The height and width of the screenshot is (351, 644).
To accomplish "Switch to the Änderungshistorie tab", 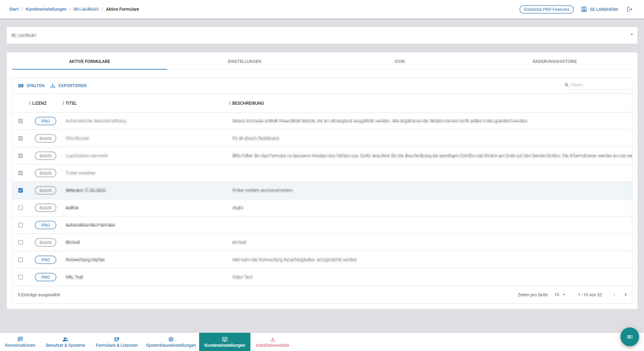I will [x=554, y=61].
